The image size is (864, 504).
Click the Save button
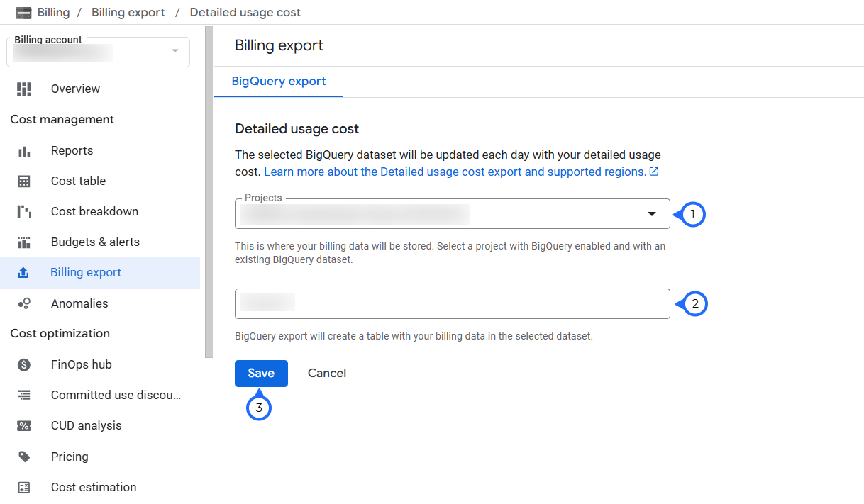coord(261,373)
